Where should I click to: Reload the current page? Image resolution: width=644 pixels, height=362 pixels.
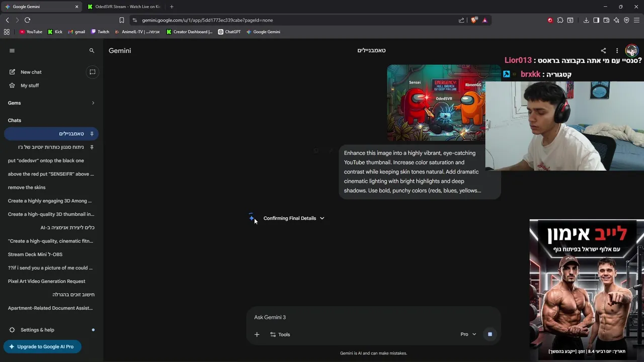pyautogui.click(x=27, y=20)
